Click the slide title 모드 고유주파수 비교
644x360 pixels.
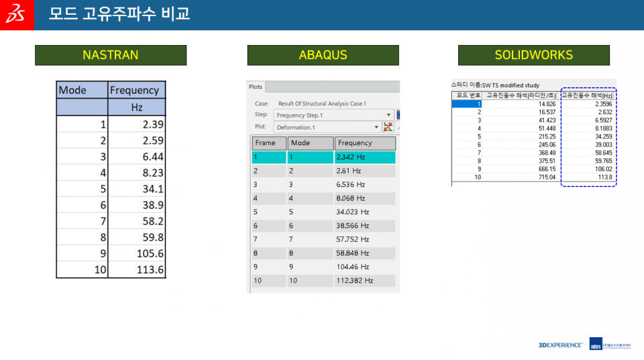coord(119,14)
